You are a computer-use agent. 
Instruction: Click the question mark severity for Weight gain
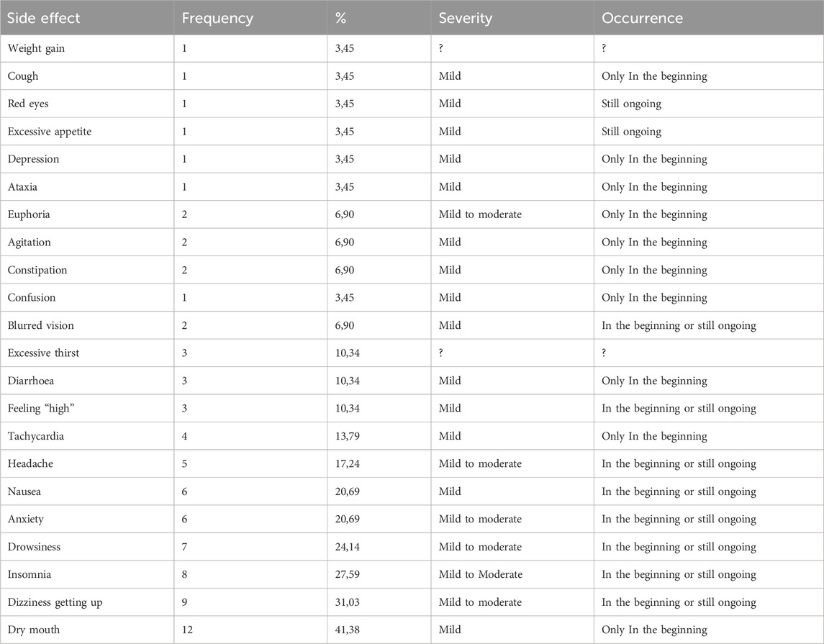tap(442, 48)
